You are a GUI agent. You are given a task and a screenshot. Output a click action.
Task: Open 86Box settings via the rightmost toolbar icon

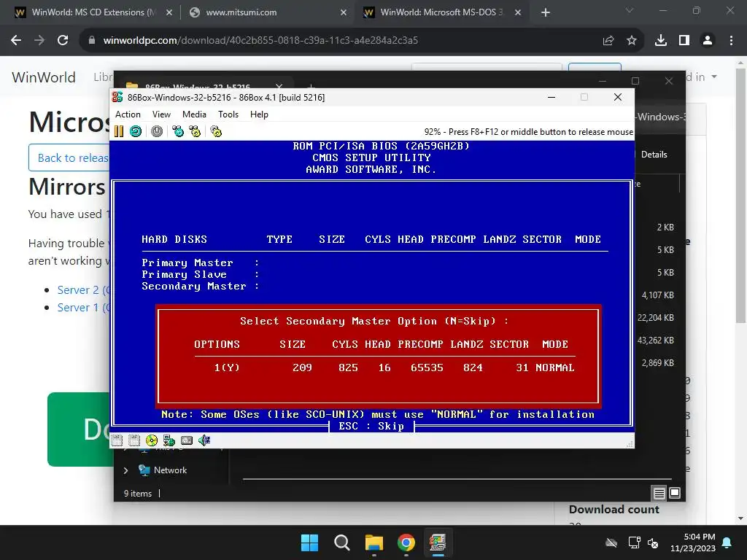pos(216,131)
